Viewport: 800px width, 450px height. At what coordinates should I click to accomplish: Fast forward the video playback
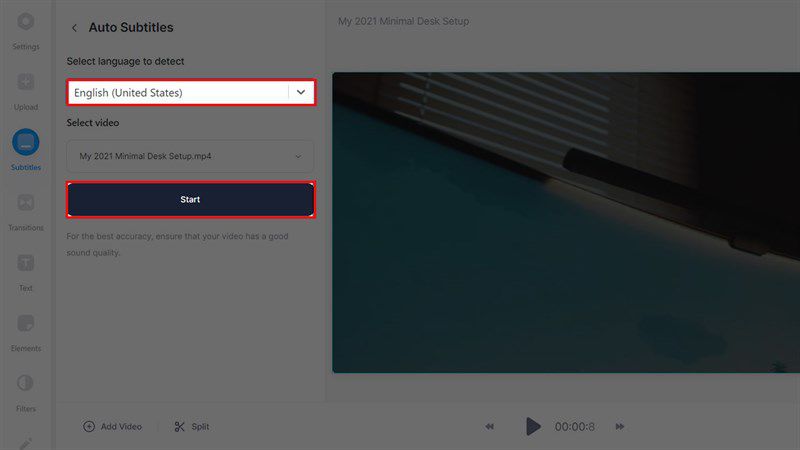tap(619, 427)
